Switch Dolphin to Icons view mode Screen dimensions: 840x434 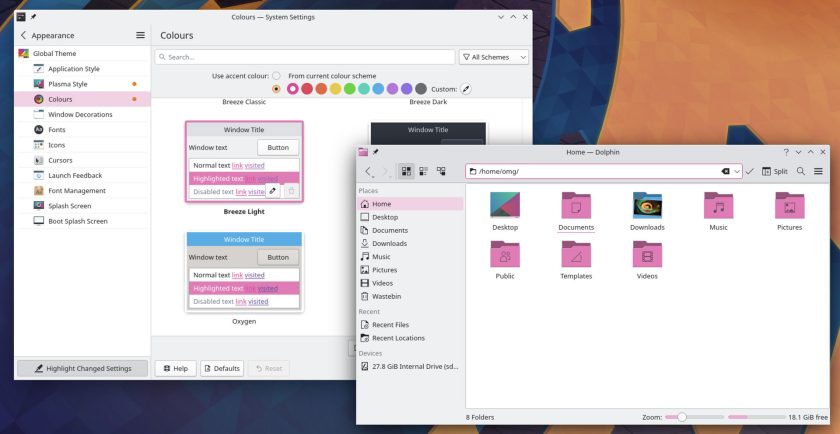(407, 171)
